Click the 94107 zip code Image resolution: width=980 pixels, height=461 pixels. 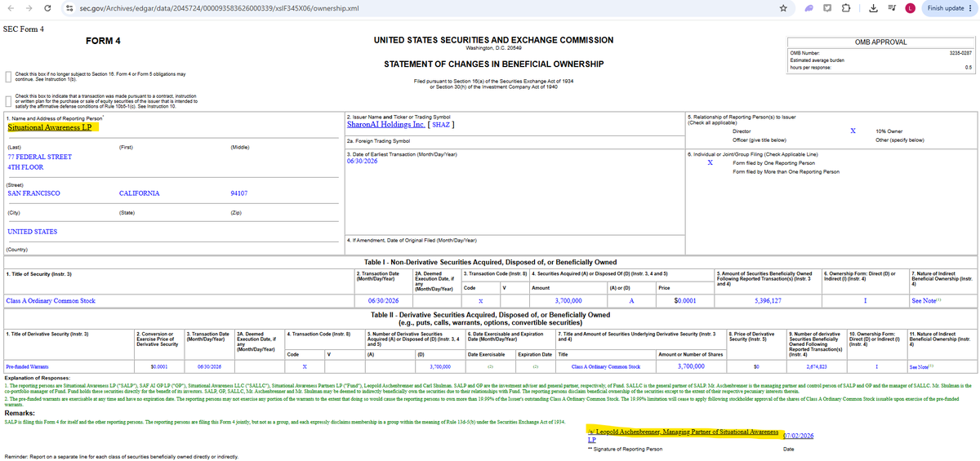point(239,193)
